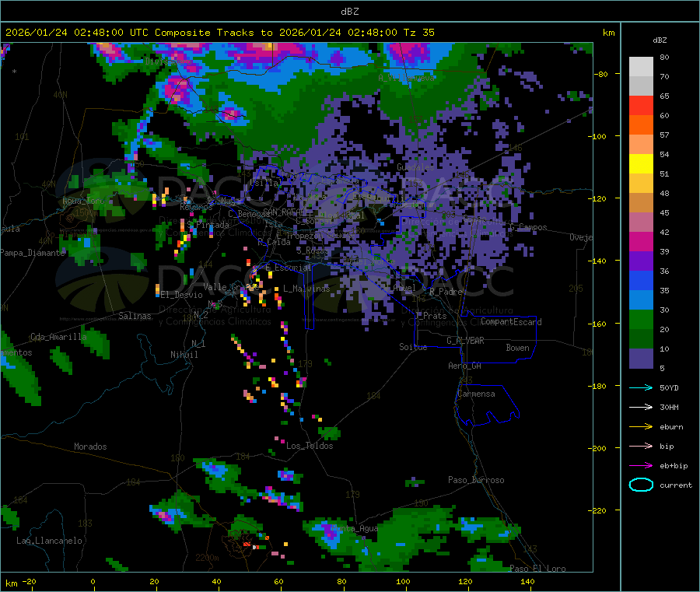Click the Punta_Agua location label
This screenshot has width=700, height=592.
coord(355,529)
